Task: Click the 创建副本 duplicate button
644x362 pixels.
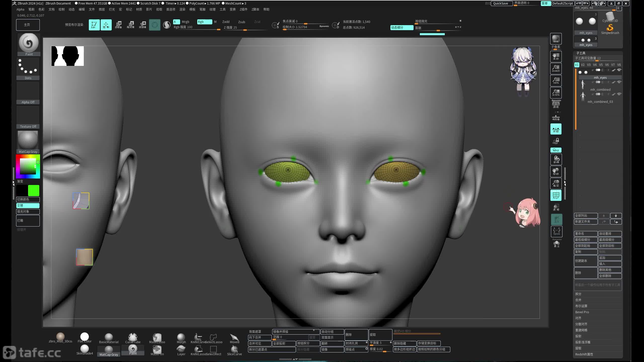Action: (x=585, y=261)
